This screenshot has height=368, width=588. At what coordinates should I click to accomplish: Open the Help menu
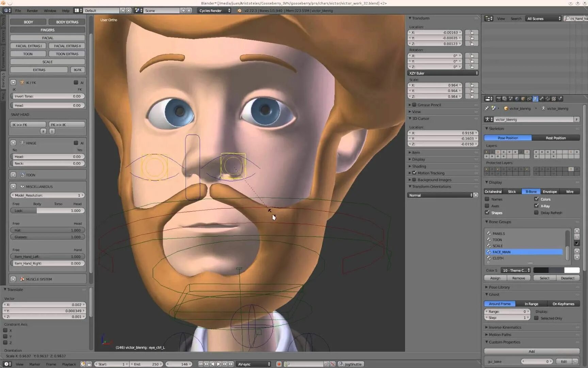[x=66, y=11]
